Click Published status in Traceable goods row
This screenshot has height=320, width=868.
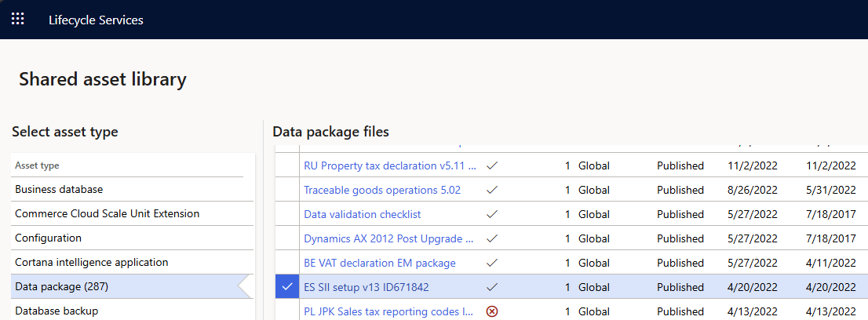point(680,190)
